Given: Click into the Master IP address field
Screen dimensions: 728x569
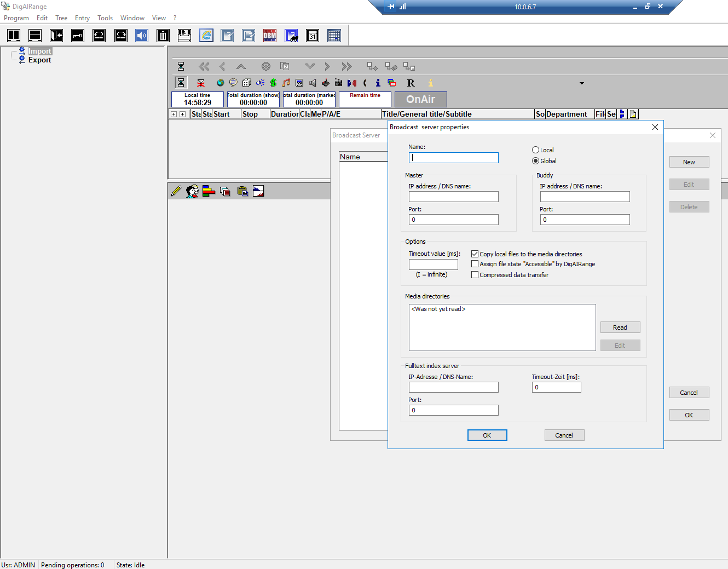Looking at the screenshot, I should click(453, 197).
